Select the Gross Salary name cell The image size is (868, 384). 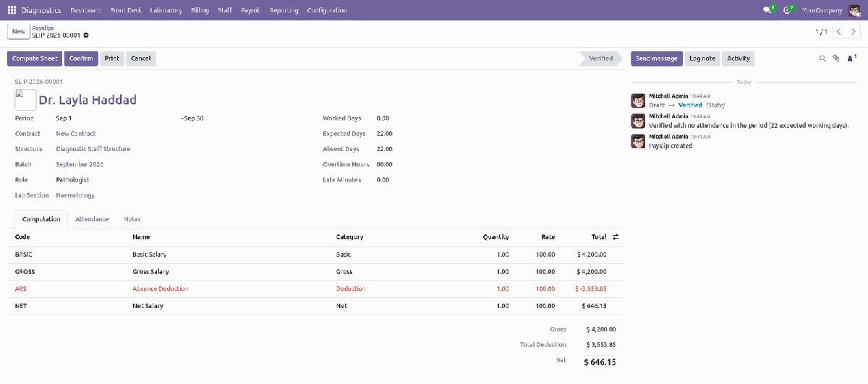[x=150, y=272]
